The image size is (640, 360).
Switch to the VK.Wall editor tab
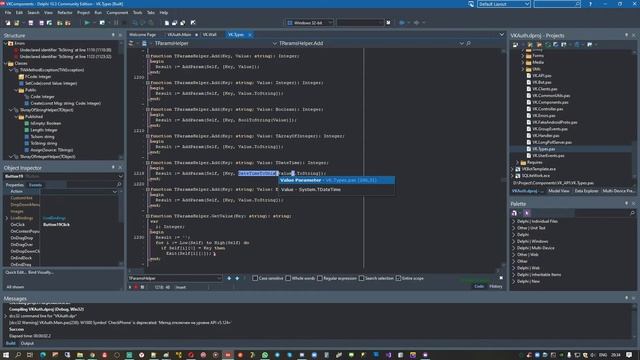209,35
